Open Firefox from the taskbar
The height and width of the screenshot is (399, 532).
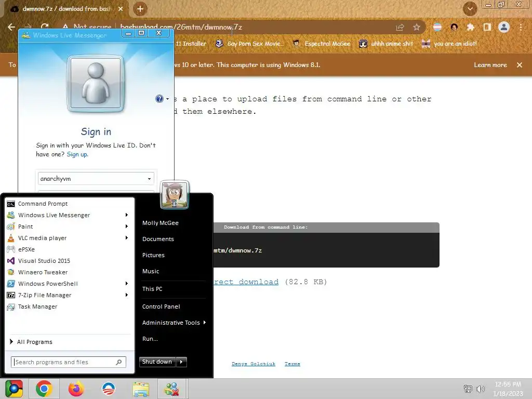76,389
